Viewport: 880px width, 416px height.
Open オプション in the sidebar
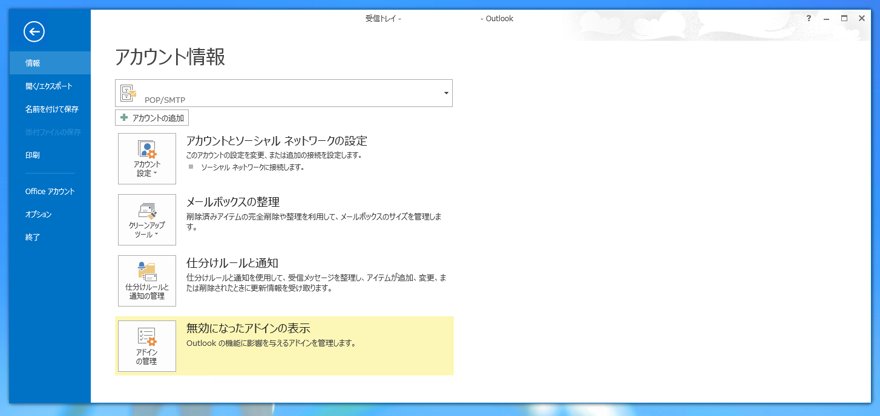pyautogui.click(x=50, y=214)
